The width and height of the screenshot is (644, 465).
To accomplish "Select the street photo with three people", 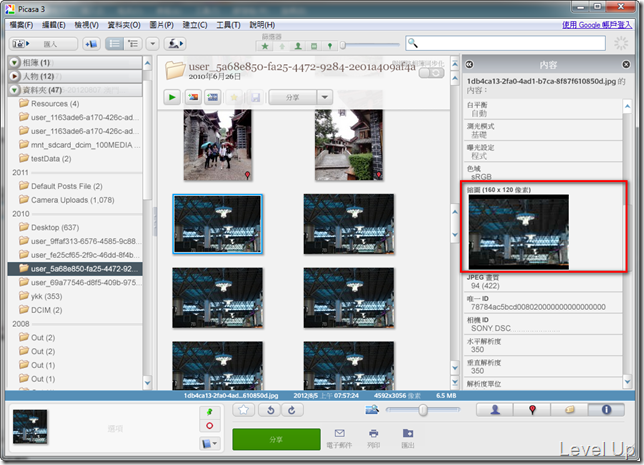I will point(218,145).
